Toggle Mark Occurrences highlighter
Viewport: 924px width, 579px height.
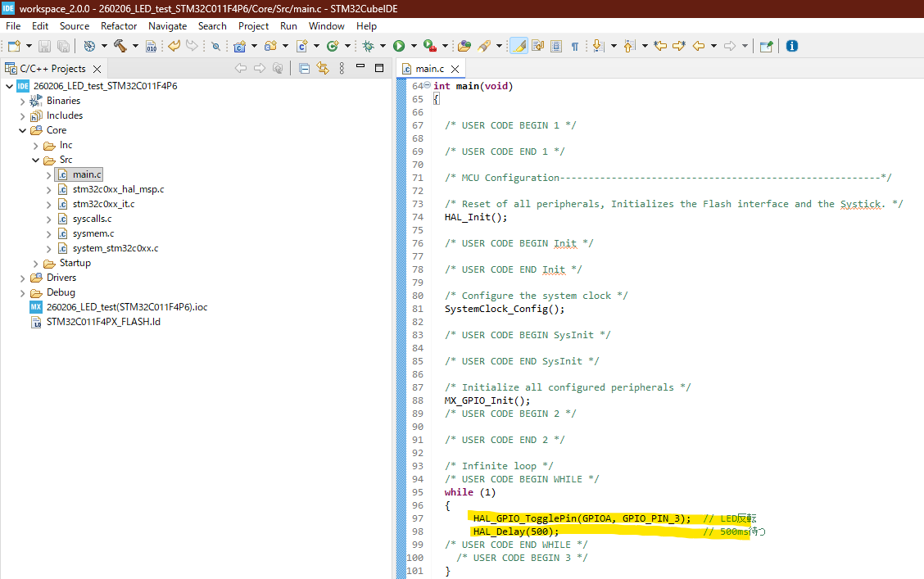point(518,46)
